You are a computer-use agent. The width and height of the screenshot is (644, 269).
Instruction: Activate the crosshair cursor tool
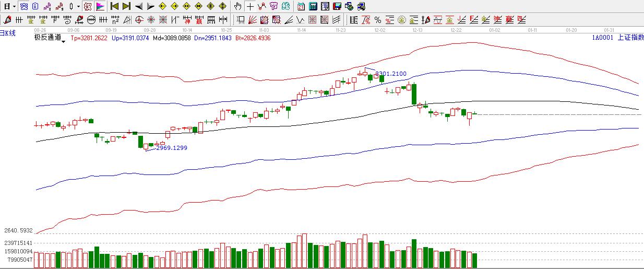coord(250,7)
